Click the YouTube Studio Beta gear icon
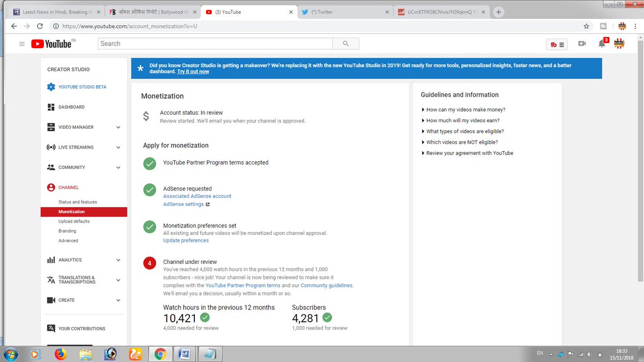Screen dimensions: 644x362 51,87
